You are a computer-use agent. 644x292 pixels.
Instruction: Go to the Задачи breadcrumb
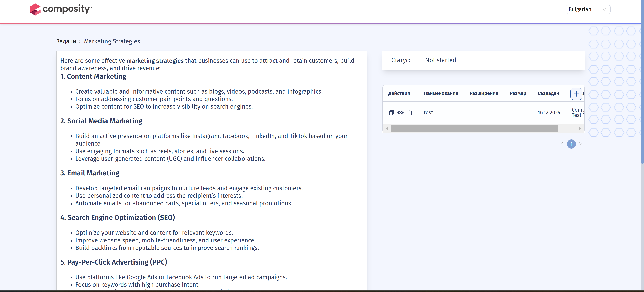coord(66,41)
